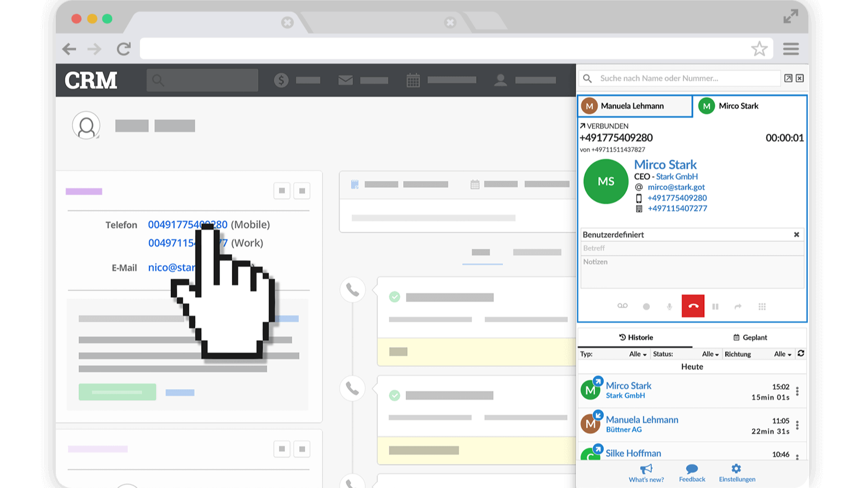Open the browser hamburger menu
This screenshot has width=868, height=488.
tap(791, 49)
